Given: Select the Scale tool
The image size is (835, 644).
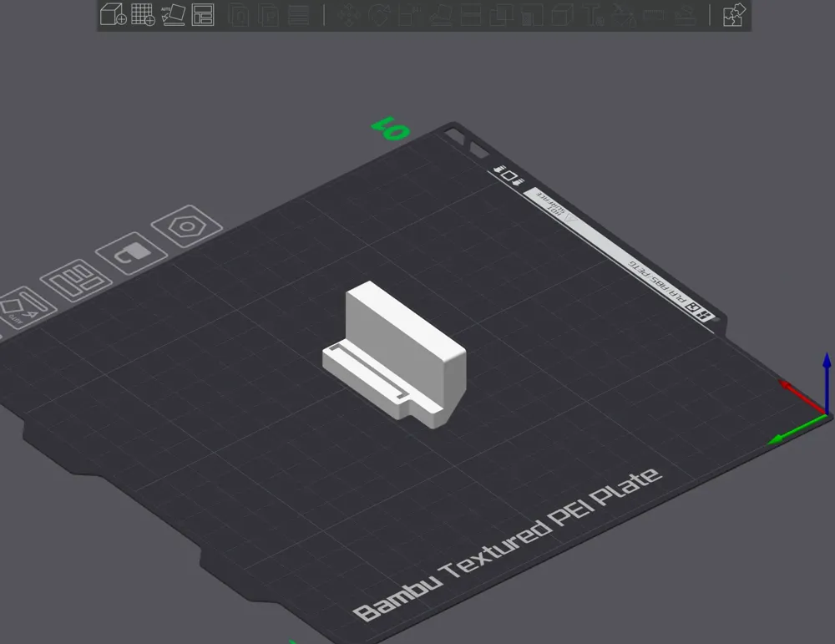Looking at the screenshot, I should click(409, 15).
